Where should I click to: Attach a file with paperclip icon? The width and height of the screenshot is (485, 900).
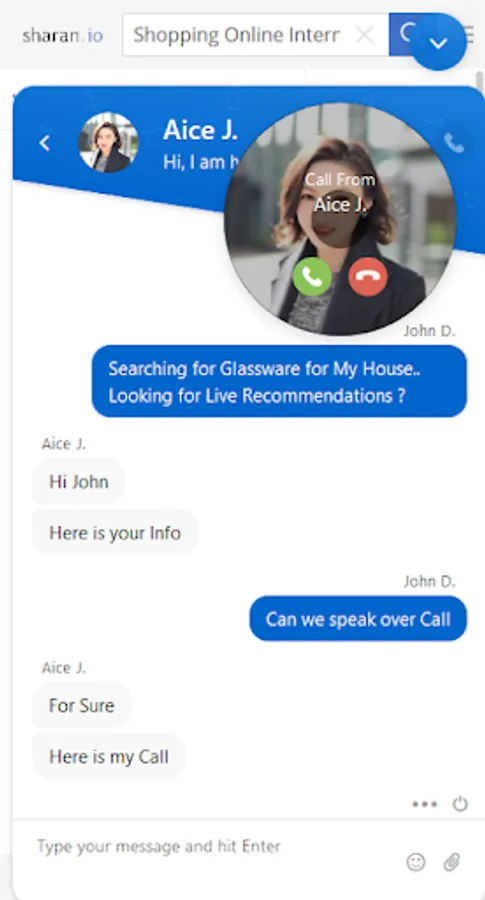[452, 862]
